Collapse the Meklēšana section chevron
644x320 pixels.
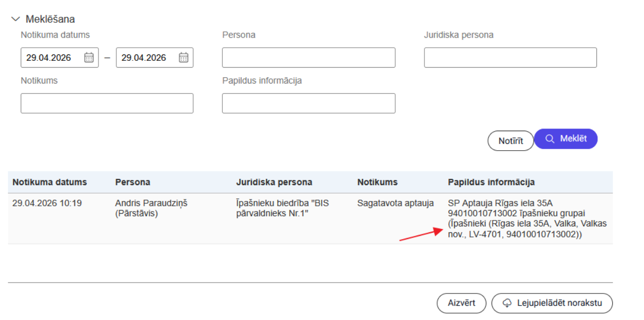pos(15,19)
